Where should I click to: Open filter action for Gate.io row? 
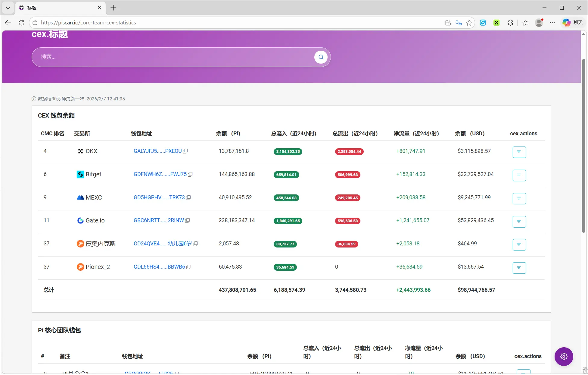(x=519, y=222)
